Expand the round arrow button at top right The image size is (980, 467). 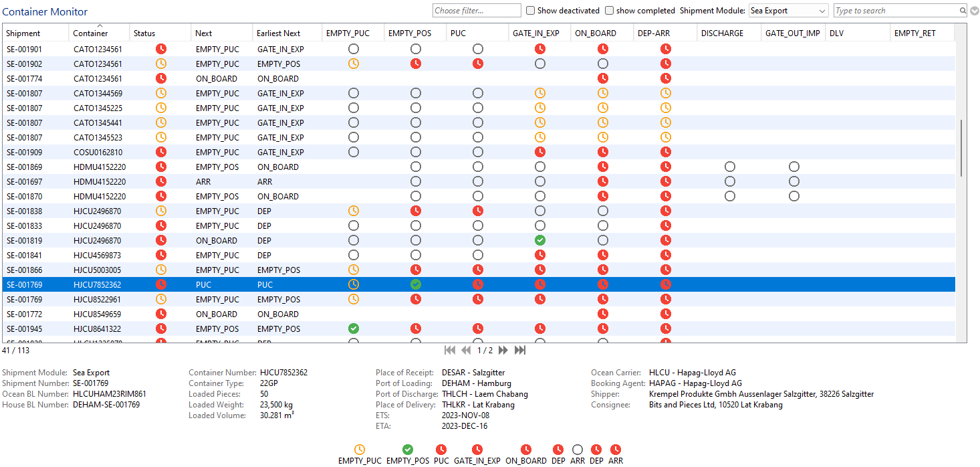click(x=975, y=11)
